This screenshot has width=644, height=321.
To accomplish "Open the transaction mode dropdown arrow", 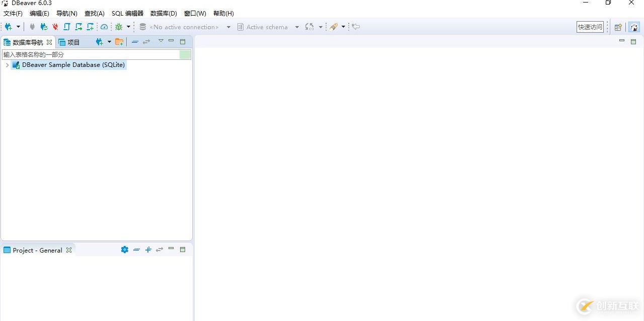I will click(x=320, y=27).
